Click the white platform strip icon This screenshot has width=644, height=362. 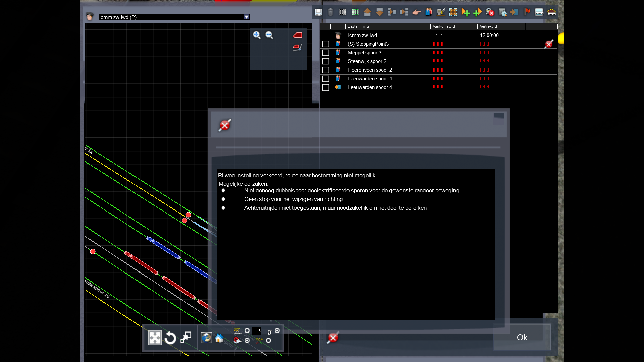coord(539,12)
